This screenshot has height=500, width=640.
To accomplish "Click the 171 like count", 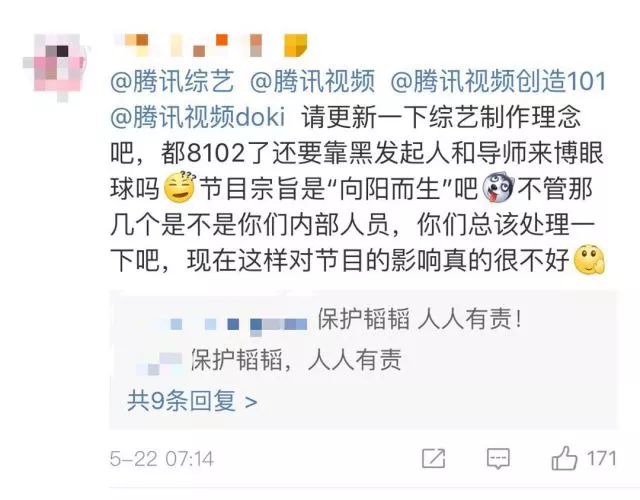I will 602,459.
